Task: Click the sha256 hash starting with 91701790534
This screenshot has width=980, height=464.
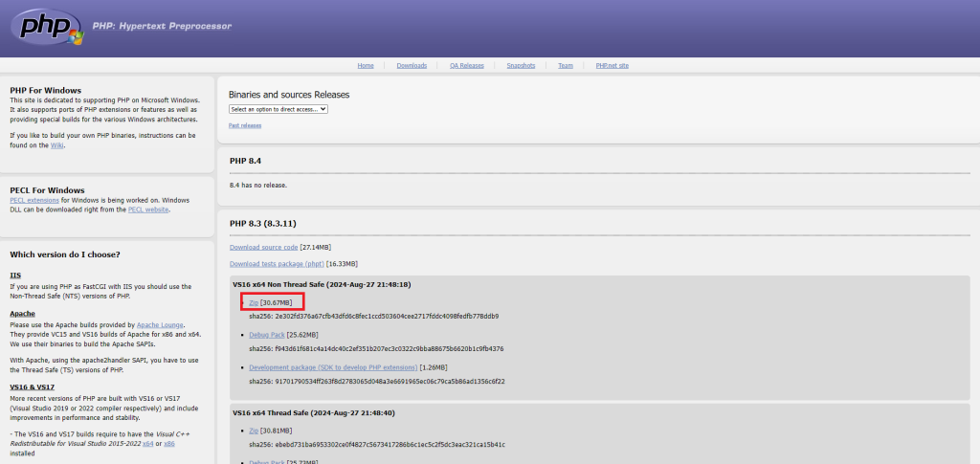Action: point(390,382)
